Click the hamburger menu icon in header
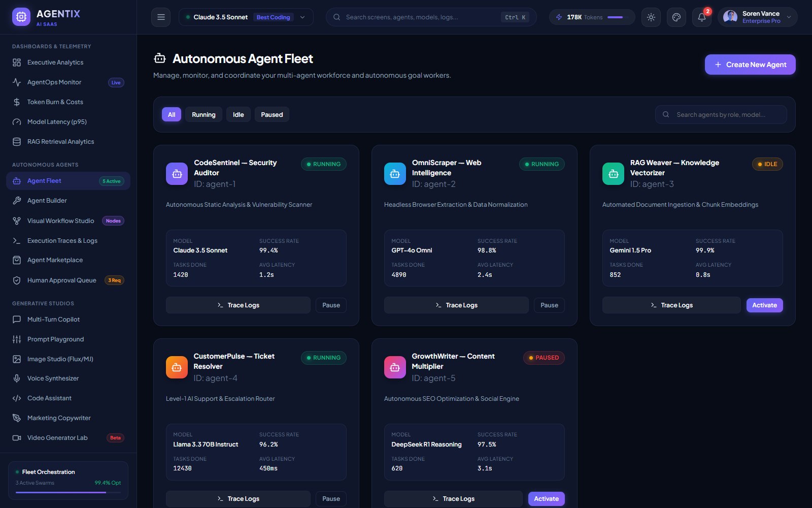Screen dimensions: 812x508 [161, 17]
